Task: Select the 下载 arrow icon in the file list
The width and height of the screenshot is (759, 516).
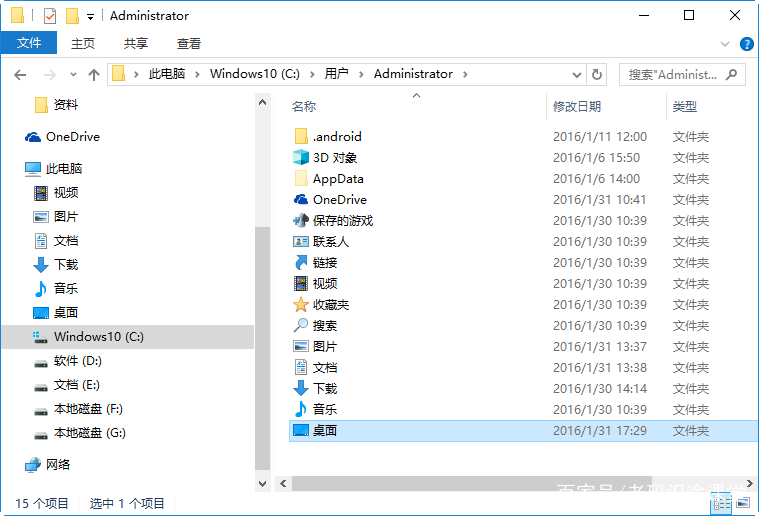Action: pos(301,388)
